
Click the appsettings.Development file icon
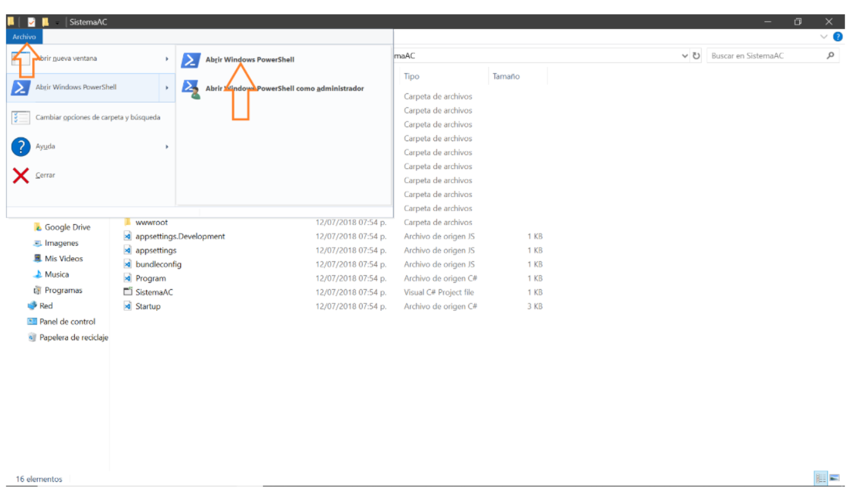click(128, 236)
